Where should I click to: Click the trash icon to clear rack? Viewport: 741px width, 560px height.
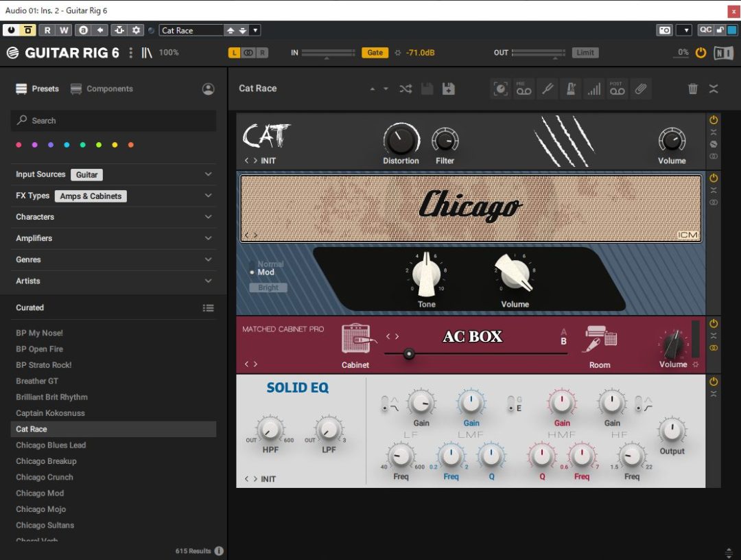click(693, 89)
